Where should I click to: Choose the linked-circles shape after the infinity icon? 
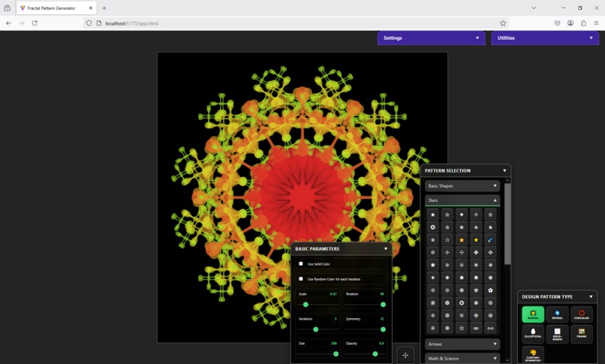click(490, 328)
